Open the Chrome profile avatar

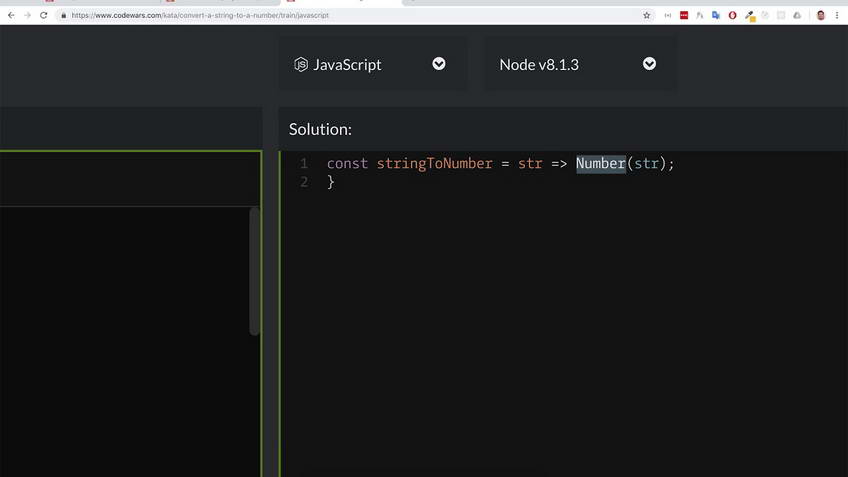tap(820, 15)
